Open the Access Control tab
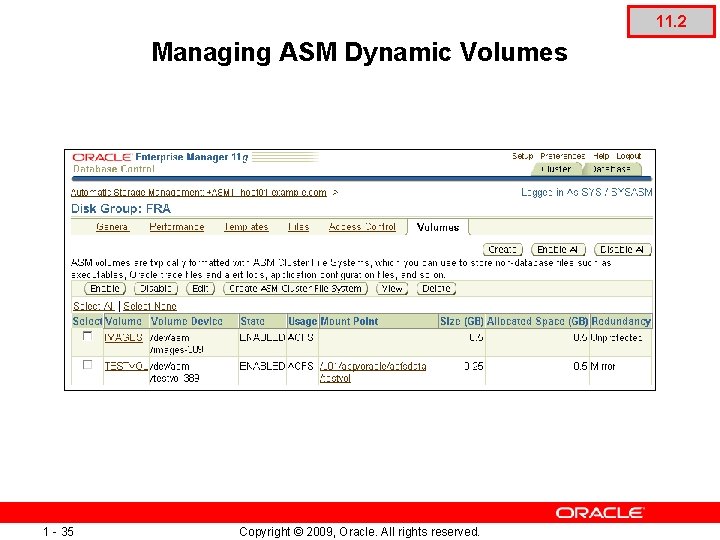Screen dimensions: 720x540 [362, 227]
